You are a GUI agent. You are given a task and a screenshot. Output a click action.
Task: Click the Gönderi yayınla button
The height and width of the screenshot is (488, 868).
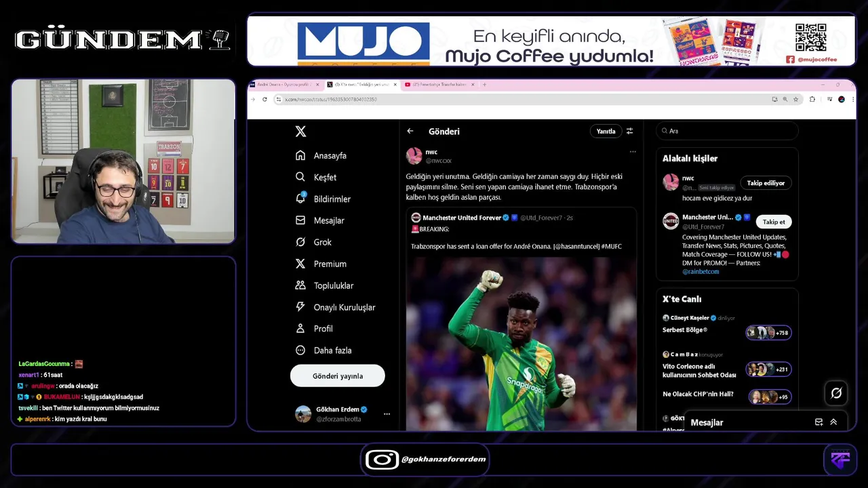pyautogui.click(x=338, y=376)
